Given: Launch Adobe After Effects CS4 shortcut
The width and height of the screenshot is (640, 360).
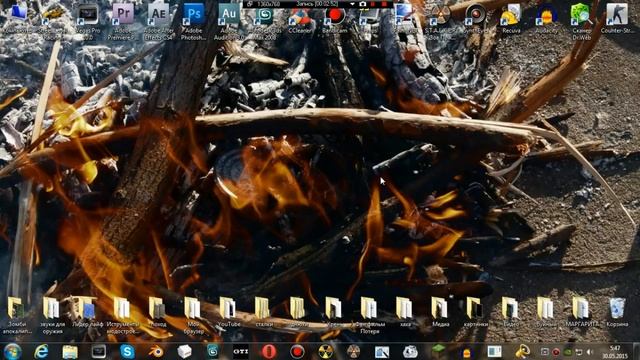Looking at the screenshot, I should click(158, 20).
